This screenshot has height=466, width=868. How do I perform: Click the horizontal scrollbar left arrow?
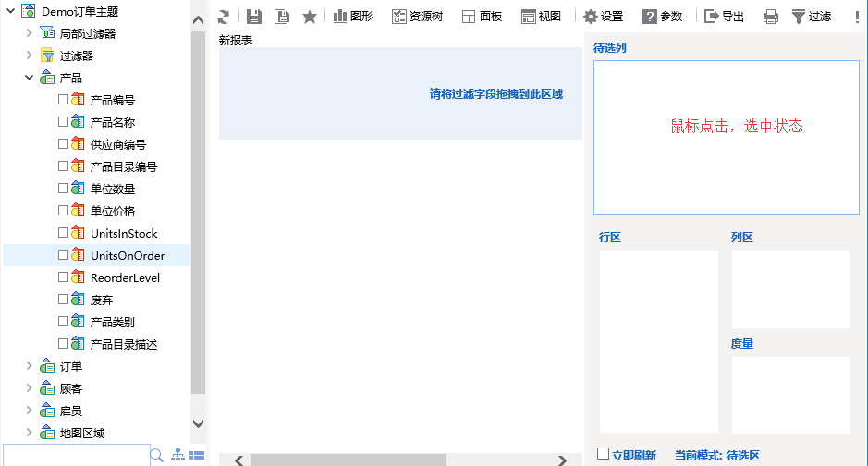point(239,460)
